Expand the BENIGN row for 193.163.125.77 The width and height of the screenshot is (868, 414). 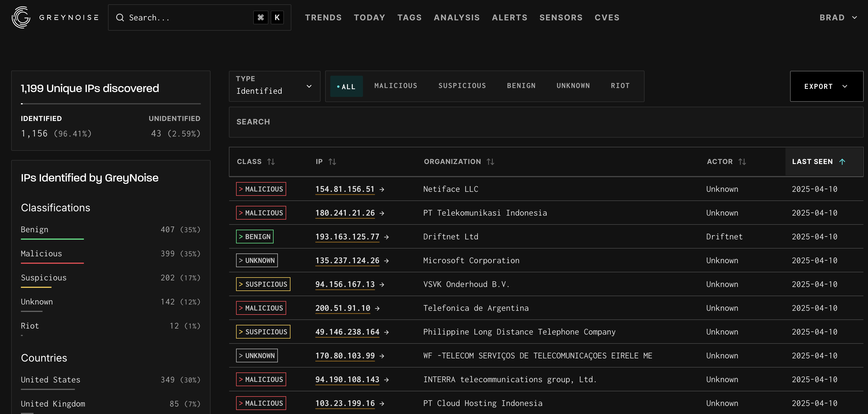[254, 237]
